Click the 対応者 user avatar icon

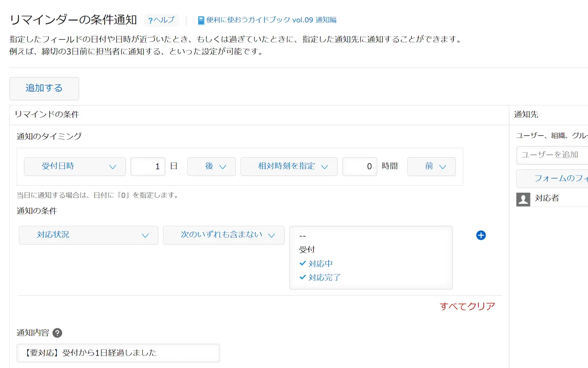tap(523, 199)
